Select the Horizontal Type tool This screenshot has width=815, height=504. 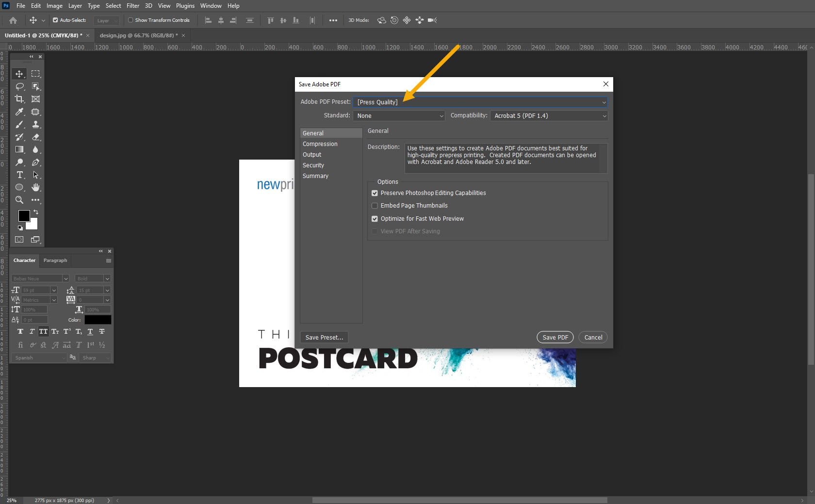coord(19,175)
